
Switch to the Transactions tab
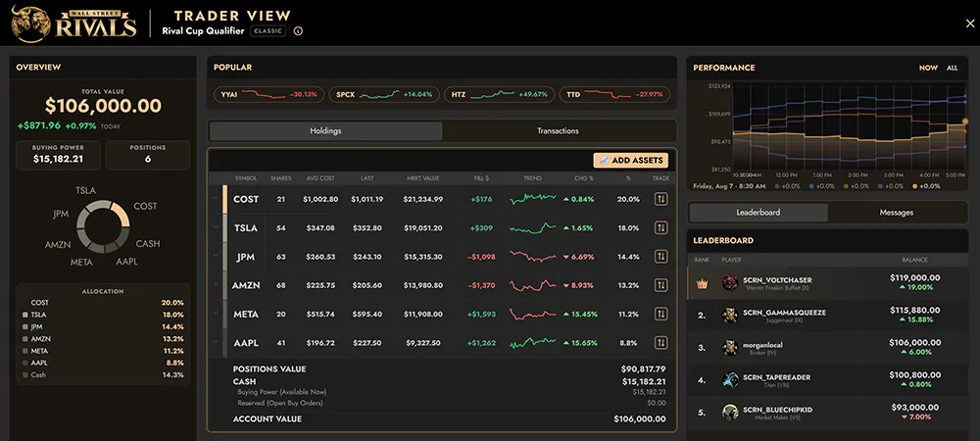pos(558,131)
